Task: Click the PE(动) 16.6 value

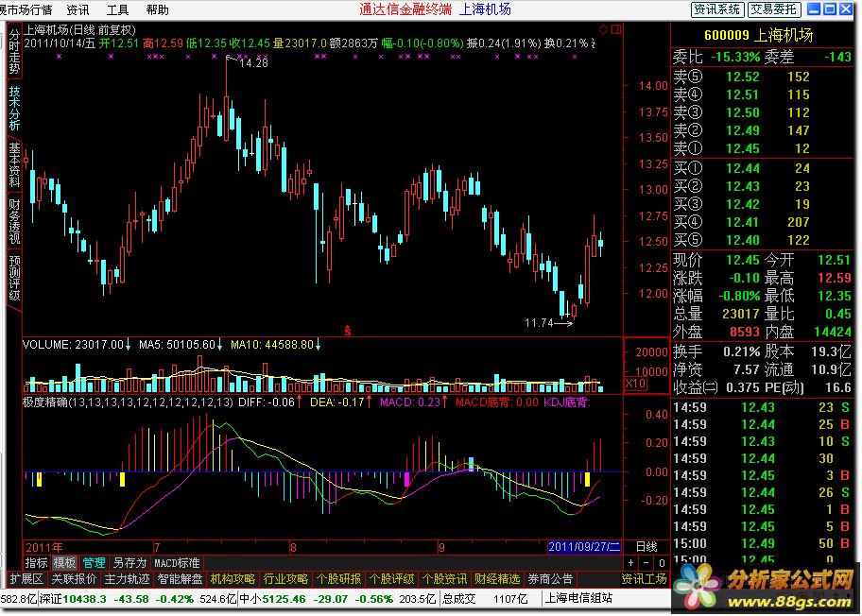Action: (837, 388)
